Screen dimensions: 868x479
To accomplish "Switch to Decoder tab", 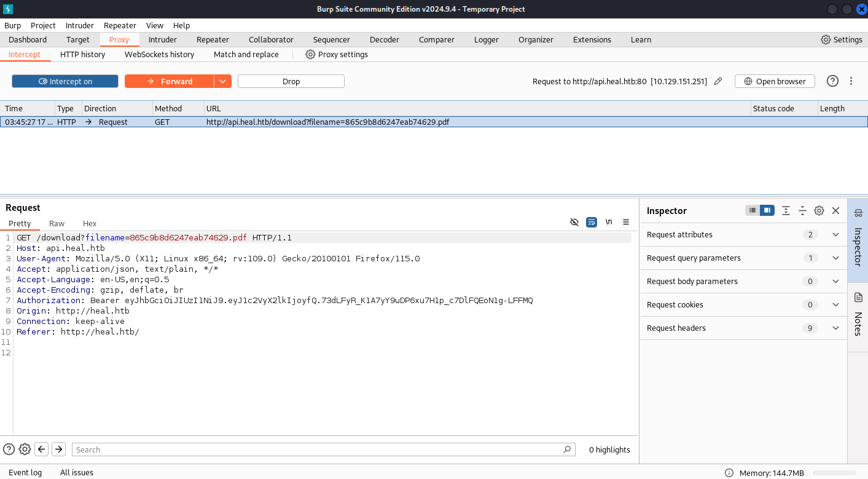I will coord(385,39).
